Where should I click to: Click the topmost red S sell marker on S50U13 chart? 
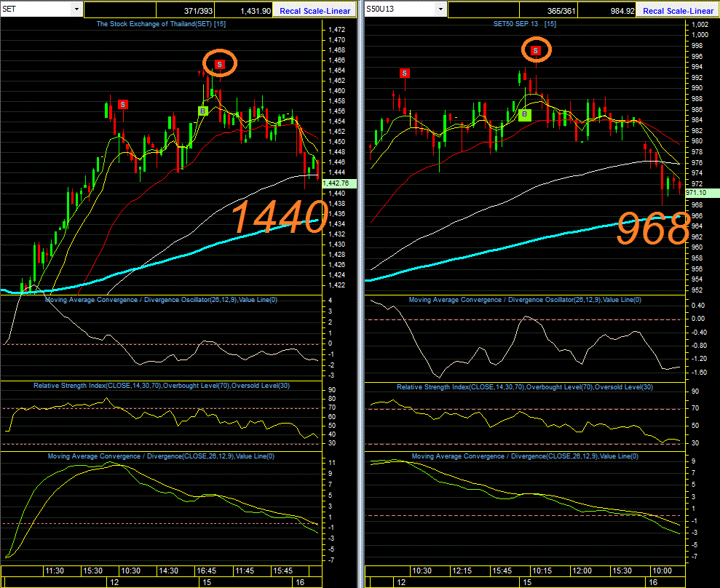coord(535,50)
